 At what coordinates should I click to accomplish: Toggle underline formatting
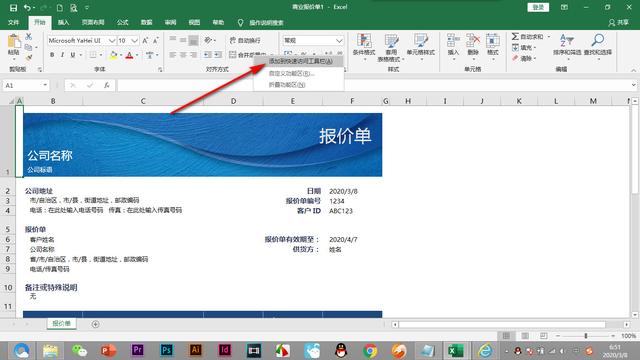[x=73, y=55]
